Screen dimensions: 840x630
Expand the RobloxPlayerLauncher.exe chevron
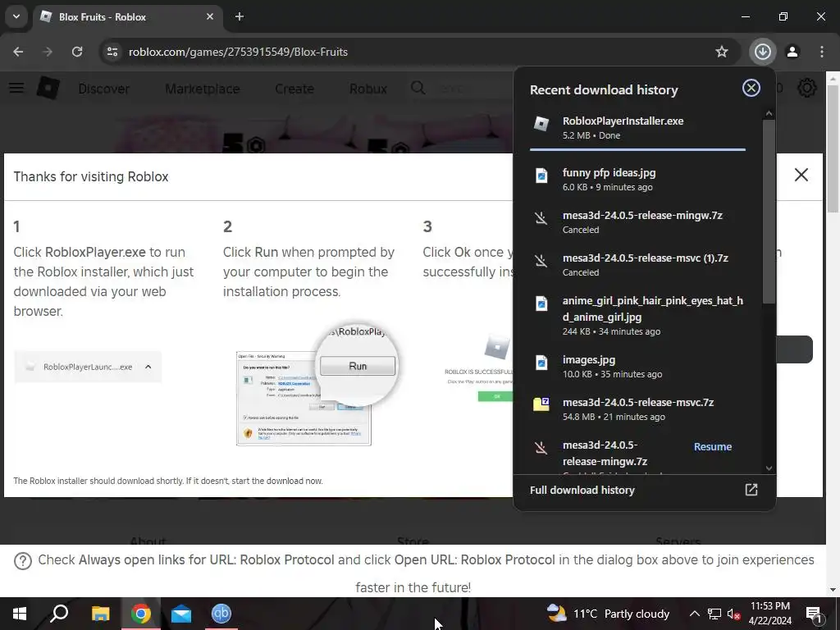(x=148, y=367)
